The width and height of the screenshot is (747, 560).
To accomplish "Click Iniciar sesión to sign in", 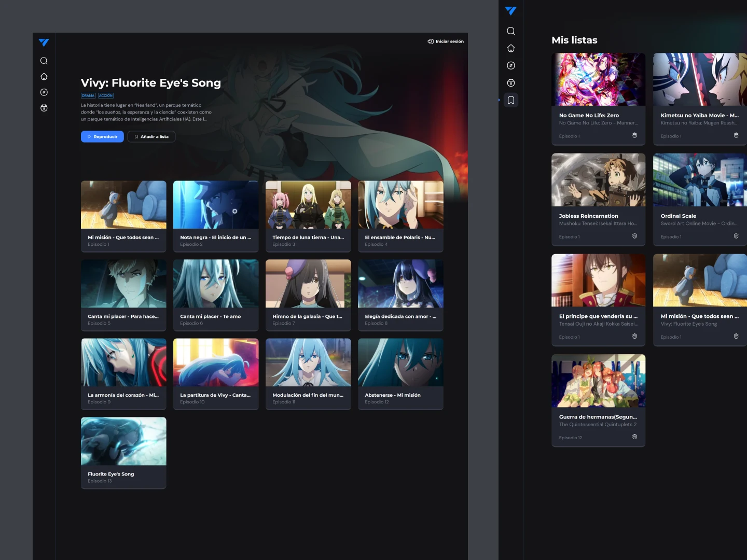I will pos(446,41).
